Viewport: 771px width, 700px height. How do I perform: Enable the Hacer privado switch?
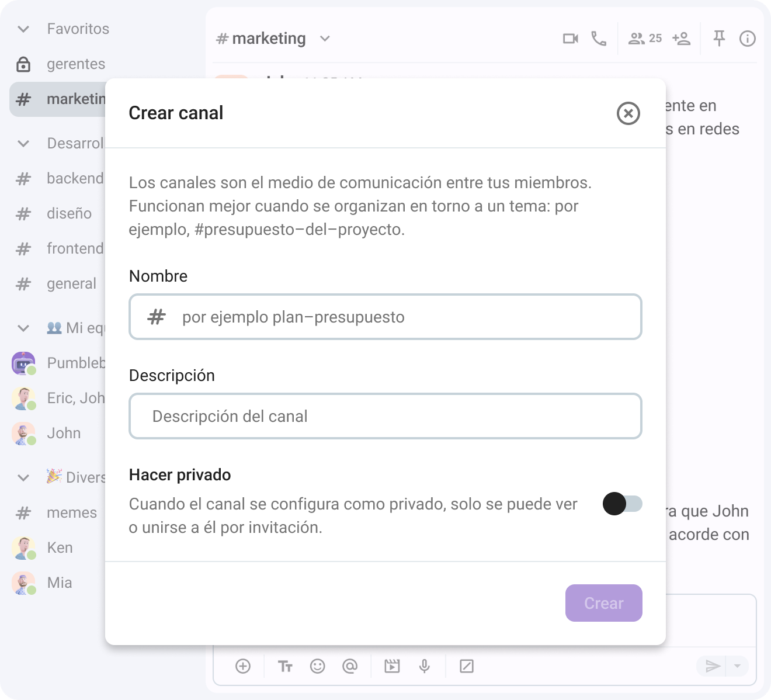(622, 504)
